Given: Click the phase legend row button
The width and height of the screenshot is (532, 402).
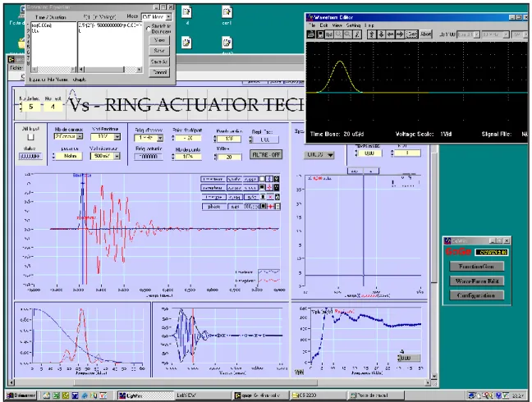Looking at the screenshot, I should pyautogui.click(x=213, y=207).
